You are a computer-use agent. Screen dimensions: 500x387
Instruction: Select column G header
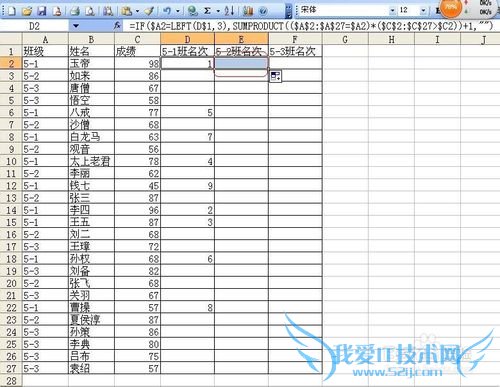tap(345, 40)
